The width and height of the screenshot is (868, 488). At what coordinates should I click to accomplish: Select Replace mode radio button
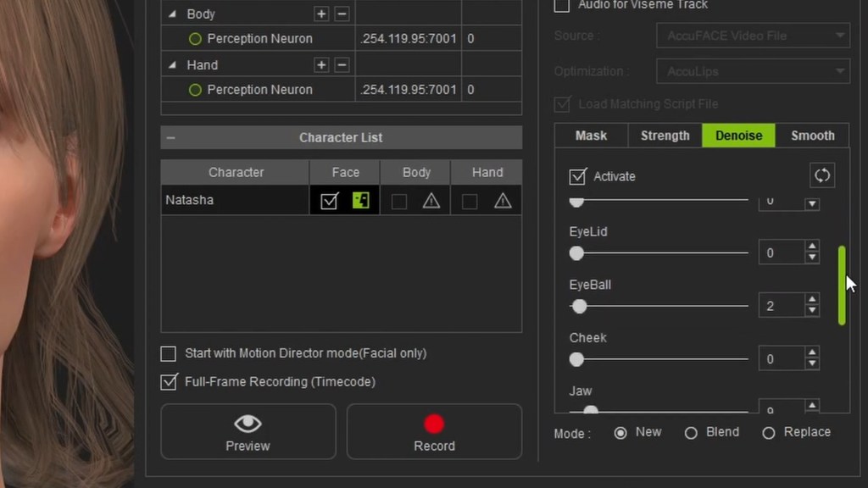pos(768,433)
